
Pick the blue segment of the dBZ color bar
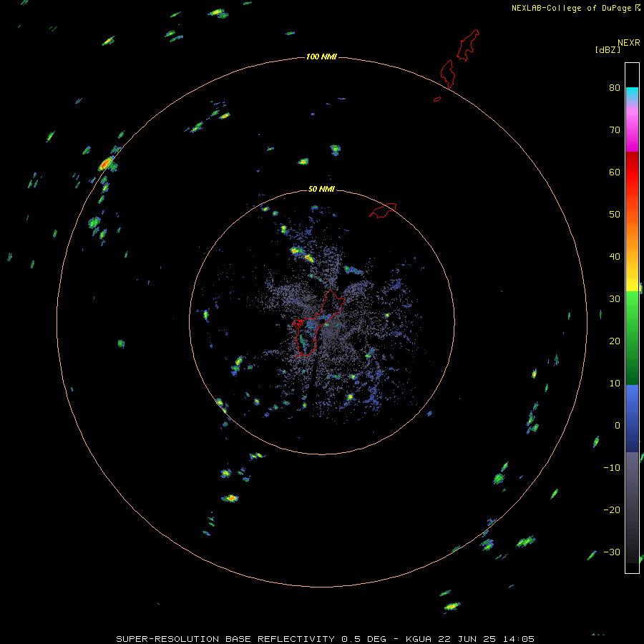632,419
